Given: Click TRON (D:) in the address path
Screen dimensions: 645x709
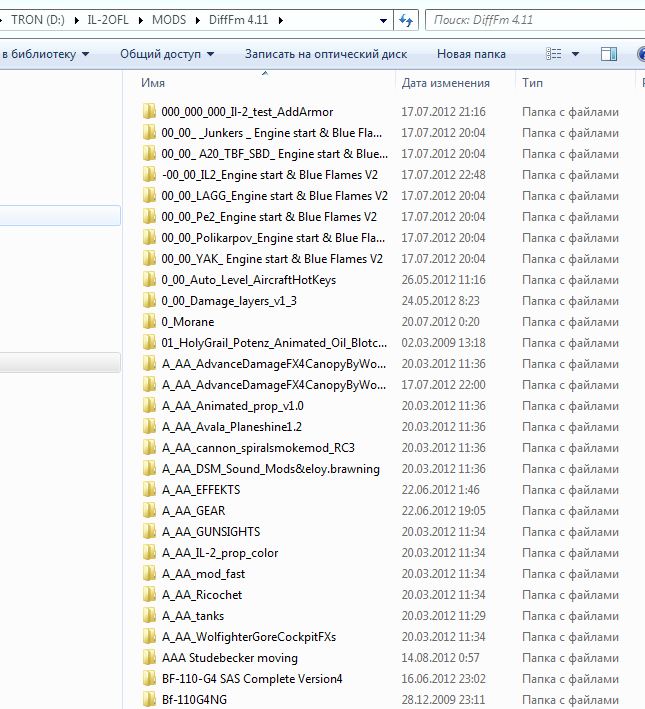Looking at the screenshot, I should tap(38, 20).
